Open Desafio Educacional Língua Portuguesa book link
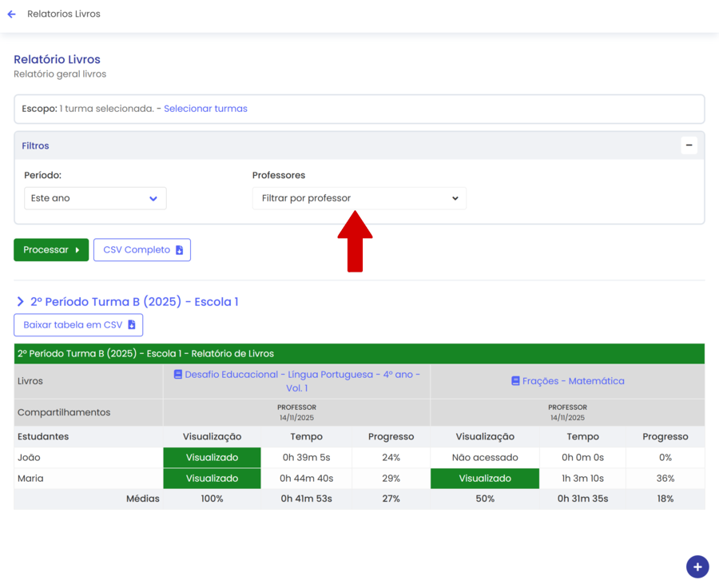719x588 pixels. pos(302,375)
